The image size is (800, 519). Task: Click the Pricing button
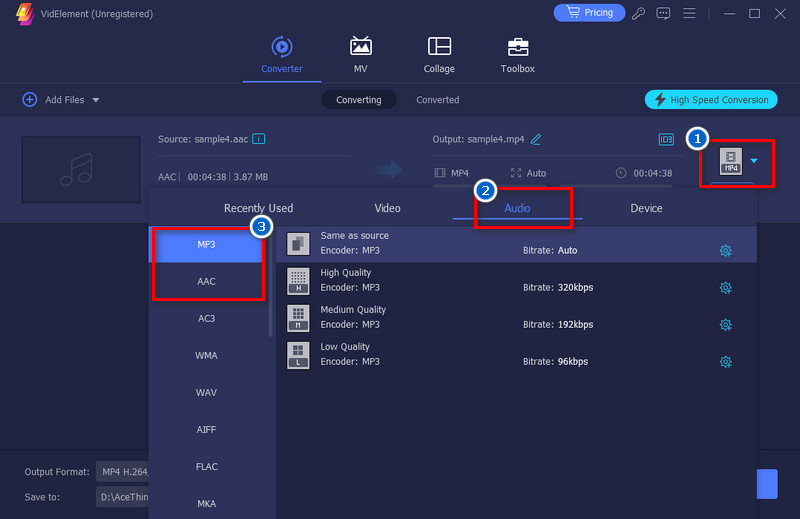(589, 13)
